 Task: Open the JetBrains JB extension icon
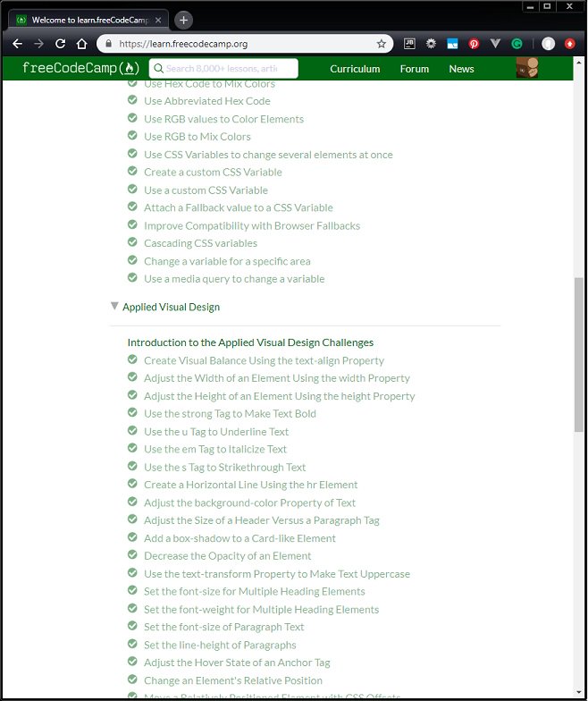point(409,44)
